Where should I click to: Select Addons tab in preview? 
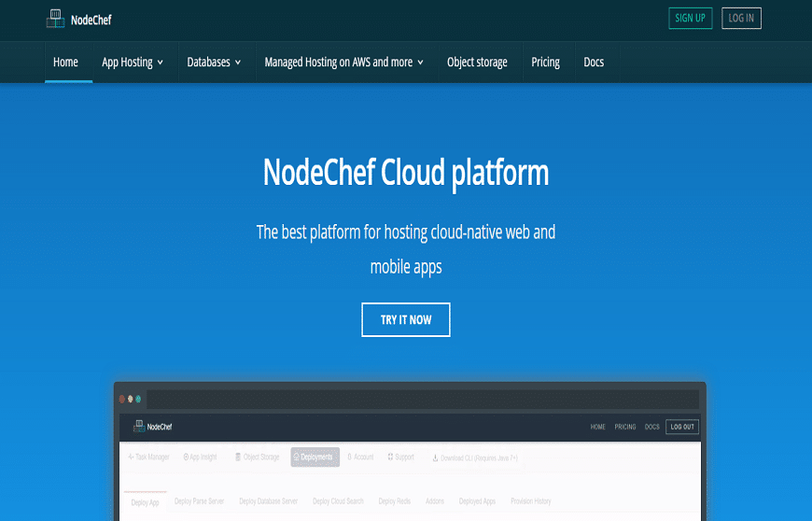tap(435, 501)
